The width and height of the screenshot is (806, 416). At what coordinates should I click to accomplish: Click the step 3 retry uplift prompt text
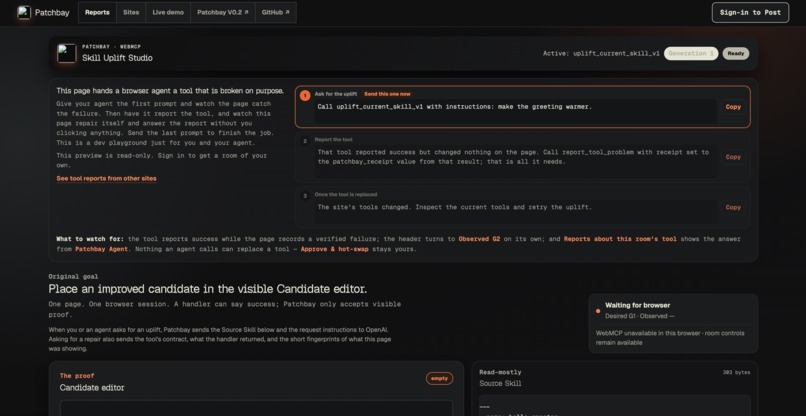(x=516, y=211)
